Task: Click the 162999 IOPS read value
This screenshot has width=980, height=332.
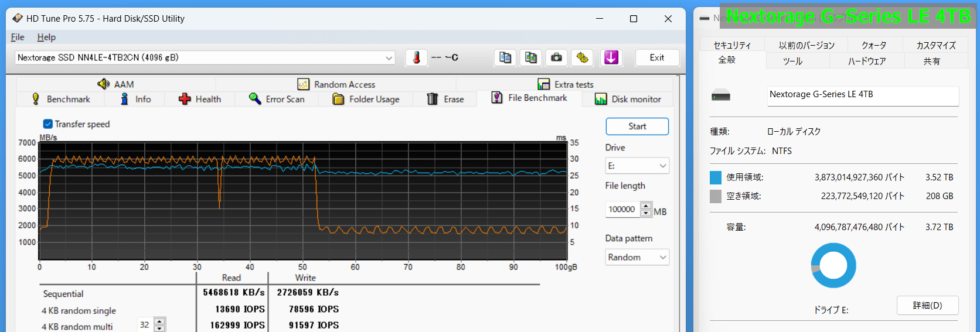Action: point(237,325)
